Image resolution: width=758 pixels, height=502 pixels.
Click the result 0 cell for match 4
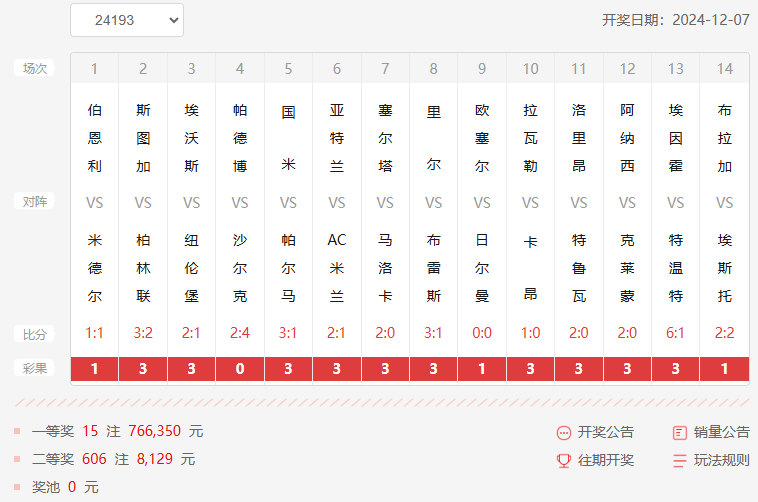coord(240,369)
